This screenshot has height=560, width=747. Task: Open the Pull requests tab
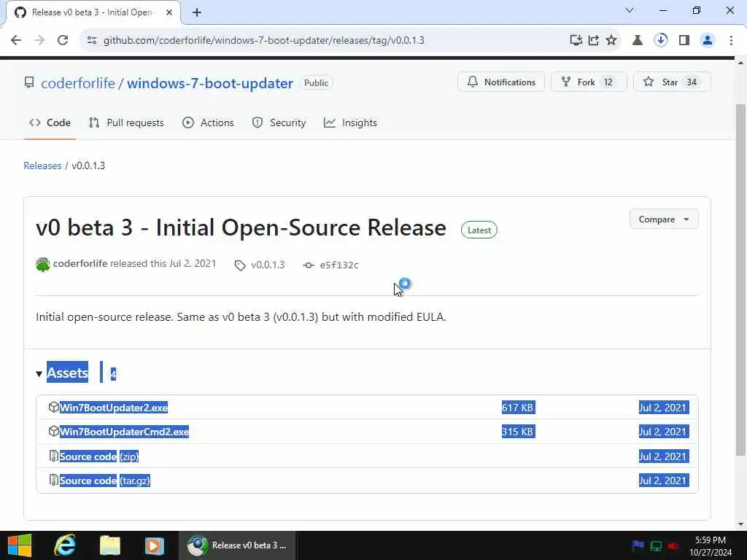pos(126,122)
